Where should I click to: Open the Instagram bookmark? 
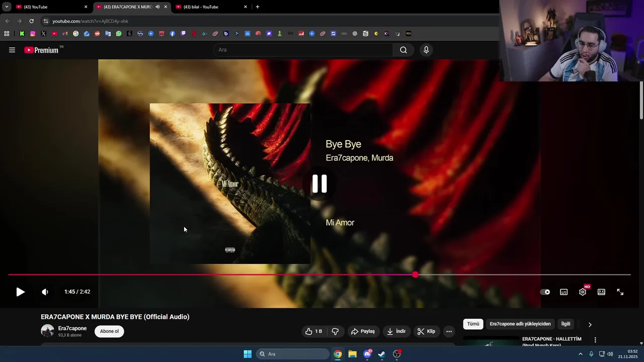(33, 34)
